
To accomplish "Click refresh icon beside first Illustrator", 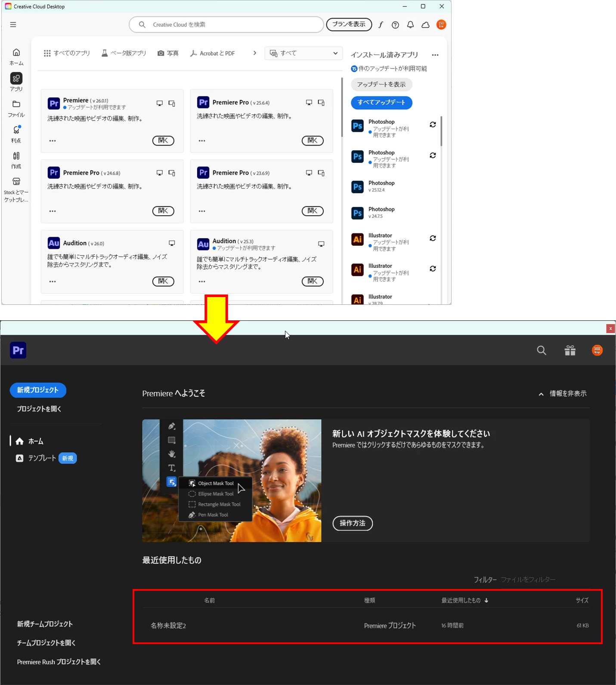I will click(x=433, y=238).
